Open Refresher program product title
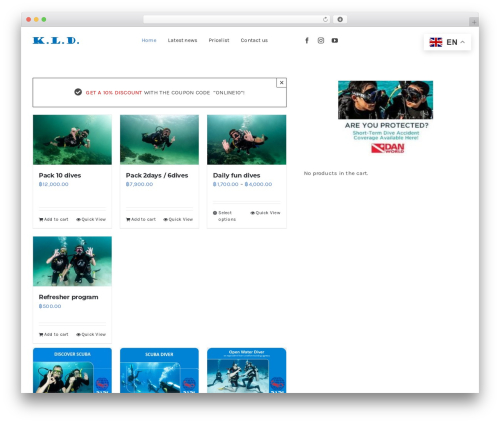 pyautogui.click(x=68, y=297)
